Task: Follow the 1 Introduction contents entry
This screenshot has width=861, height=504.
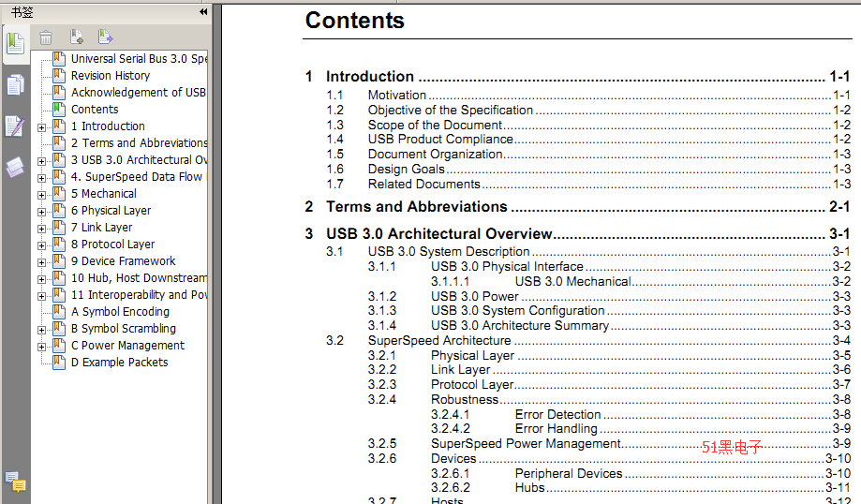Action: pyautogui.click(x=578, y=76)
